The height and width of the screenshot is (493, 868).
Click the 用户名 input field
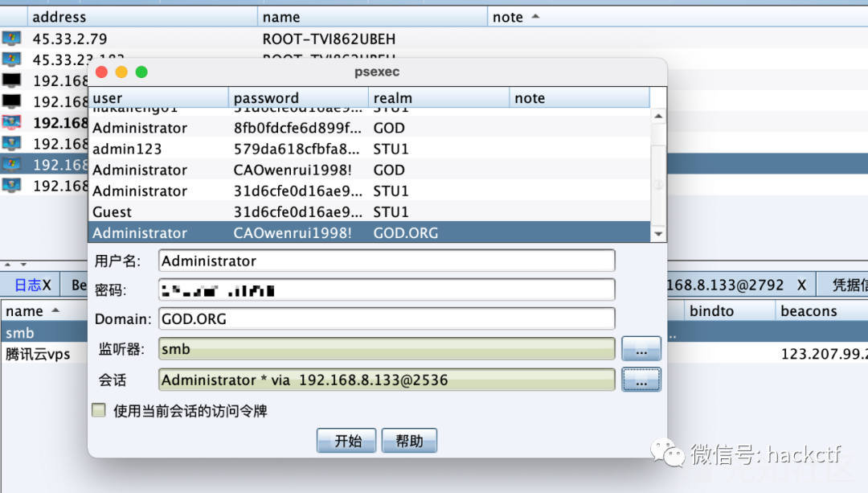point(387,261)
